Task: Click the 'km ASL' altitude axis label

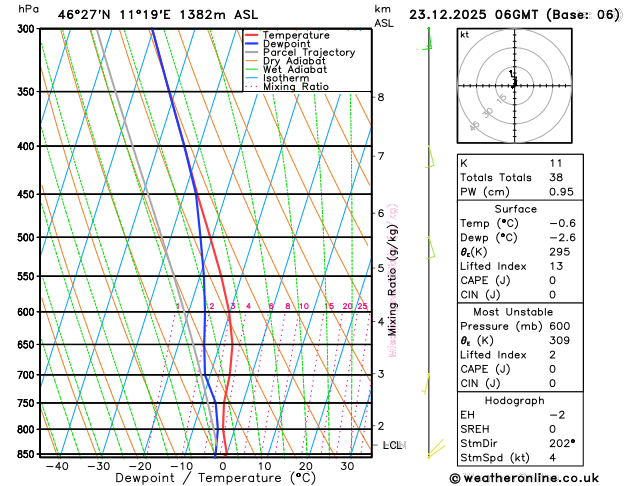Action: (383, 16)
